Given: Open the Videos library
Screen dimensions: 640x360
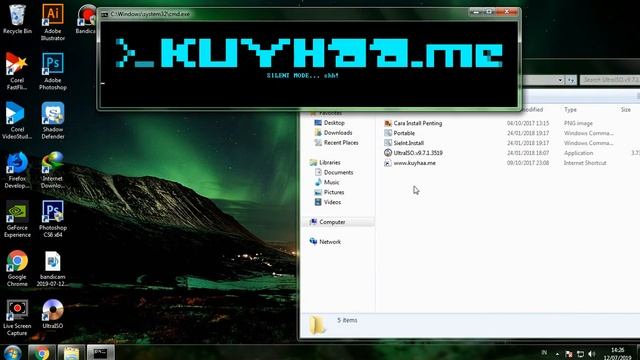Looking at the screenshot, I should 328,202.
